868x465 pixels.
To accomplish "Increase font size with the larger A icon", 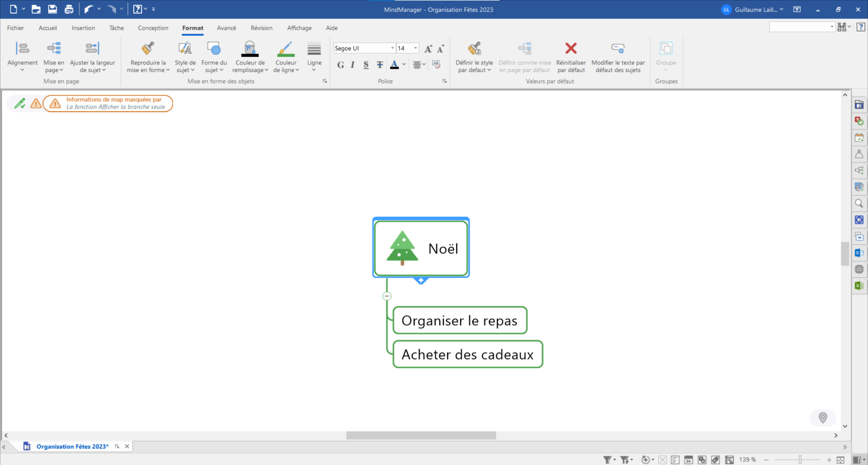I will pyautogui.click(x=428, y=49).
